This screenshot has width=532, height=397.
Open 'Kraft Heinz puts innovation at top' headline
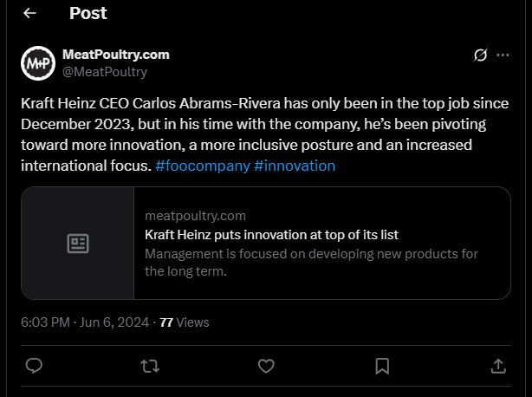pos(271,235)
